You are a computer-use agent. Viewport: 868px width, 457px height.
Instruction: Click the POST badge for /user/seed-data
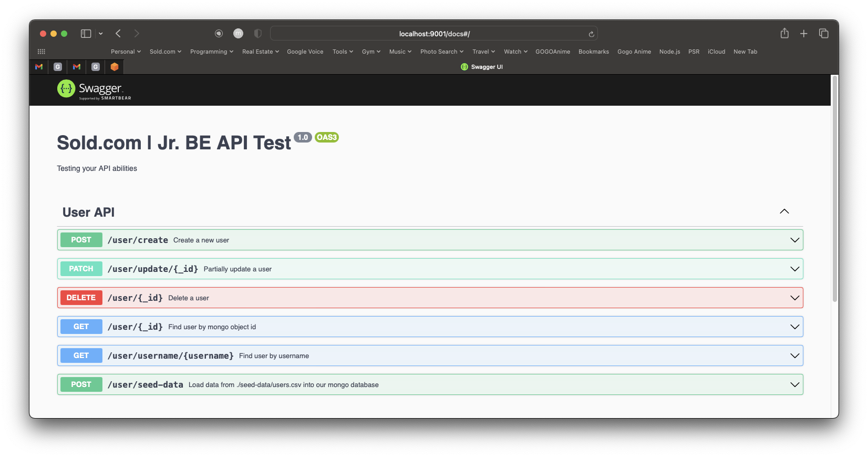[x=81, y=384]
